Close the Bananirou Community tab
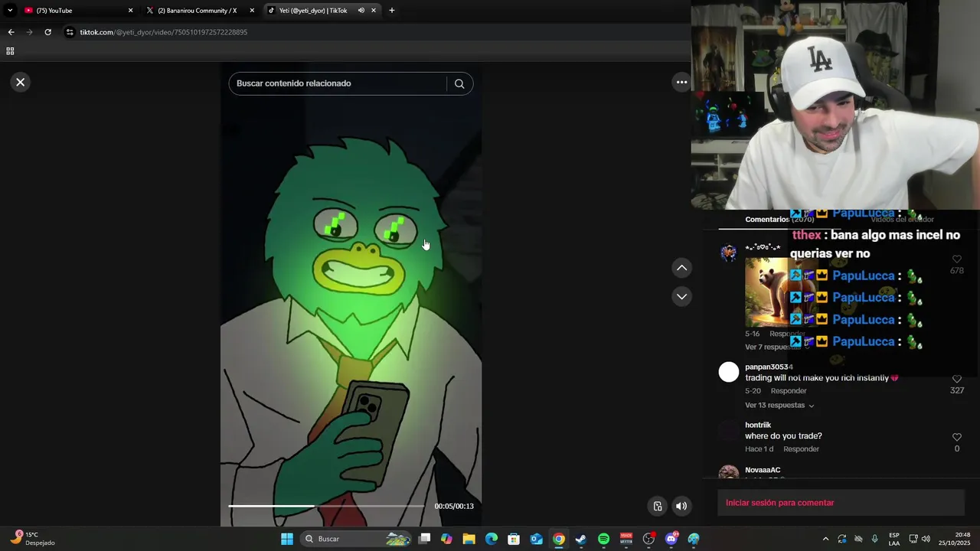980x551 pixels. click(x=252, y=11)
